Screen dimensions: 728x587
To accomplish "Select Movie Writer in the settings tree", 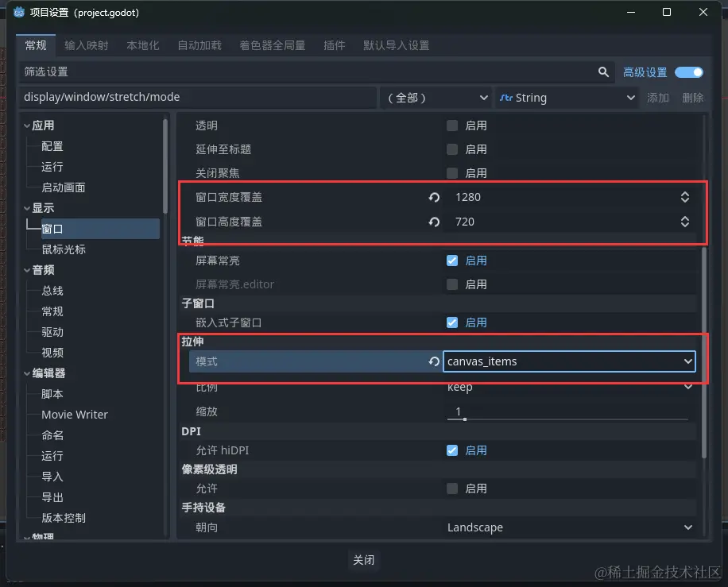I will point(74,415).
